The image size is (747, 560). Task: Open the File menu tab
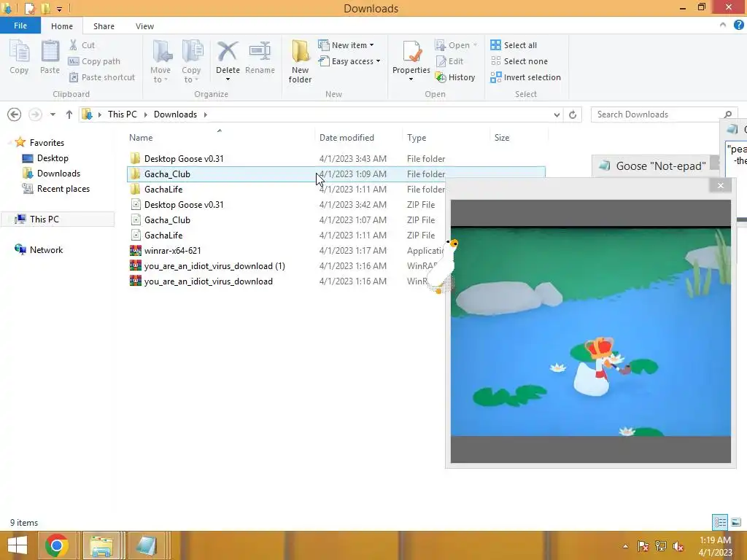pyautogui.click(x=20, y=26)
